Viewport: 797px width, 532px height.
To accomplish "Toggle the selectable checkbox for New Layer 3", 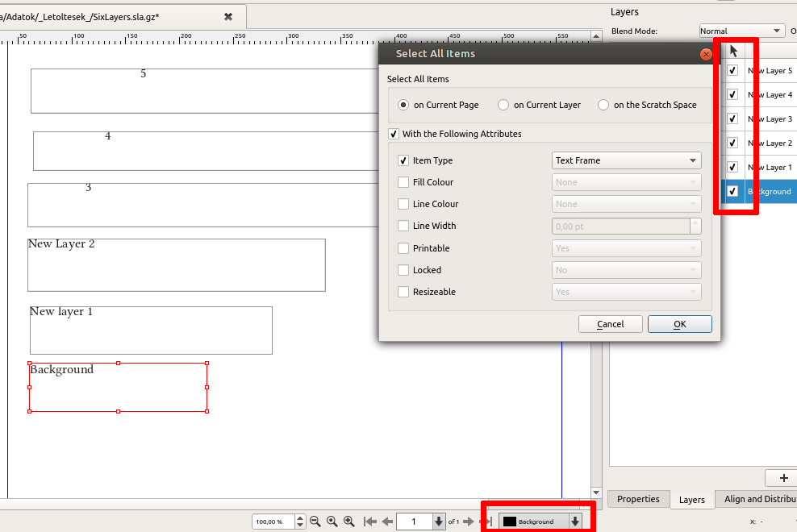I will point(732,118).
